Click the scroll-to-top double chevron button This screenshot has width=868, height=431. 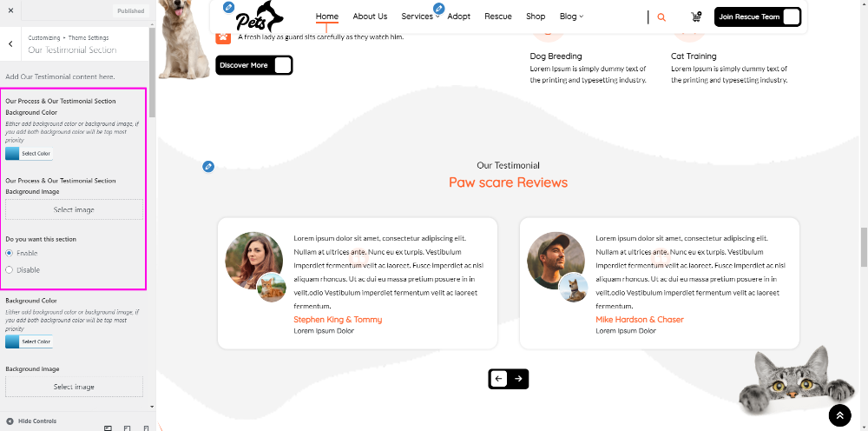pos(839,415)
